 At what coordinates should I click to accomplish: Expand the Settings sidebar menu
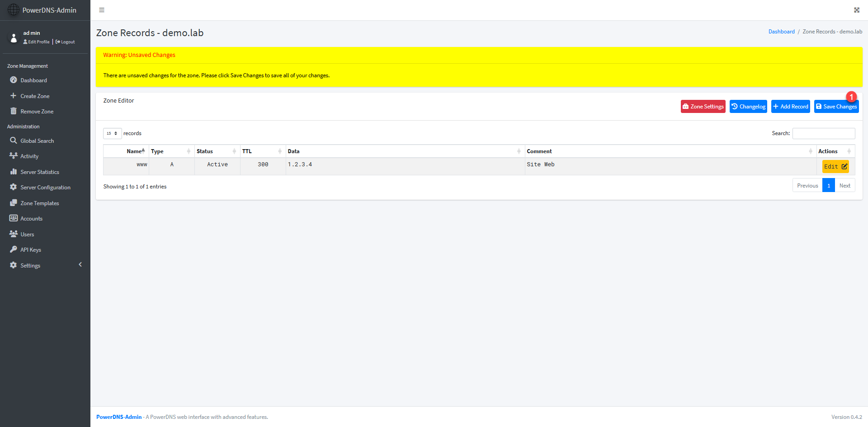pos(30,266)
